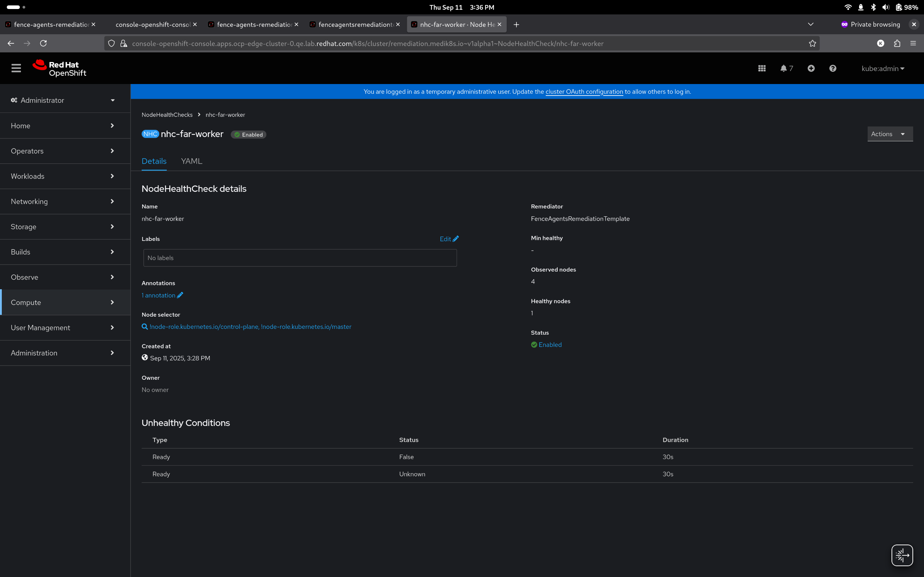Open the Administrator perspective switcher
924x577 pixels.
click(64, 100)
